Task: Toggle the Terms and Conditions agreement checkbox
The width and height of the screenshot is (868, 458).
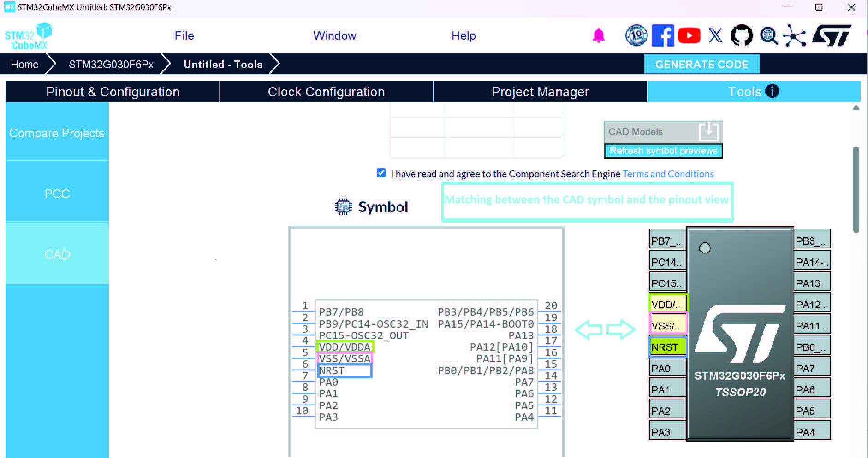Action: [x=381, y=173]
